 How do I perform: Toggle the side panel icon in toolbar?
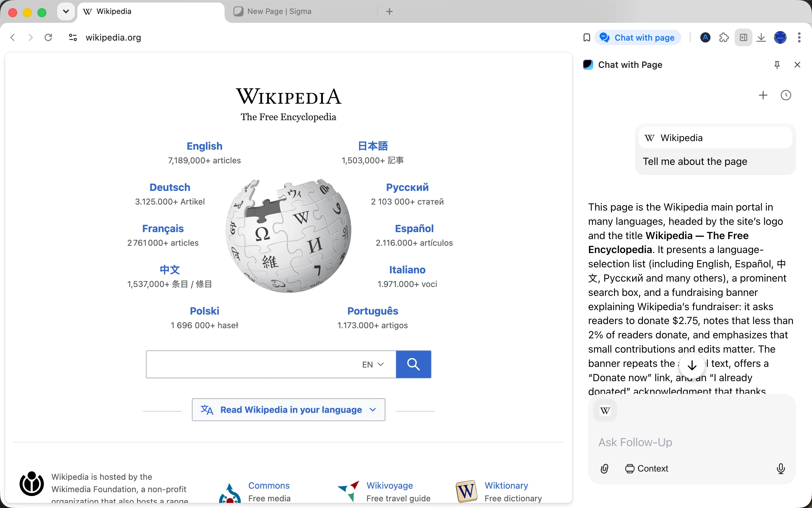743,38
